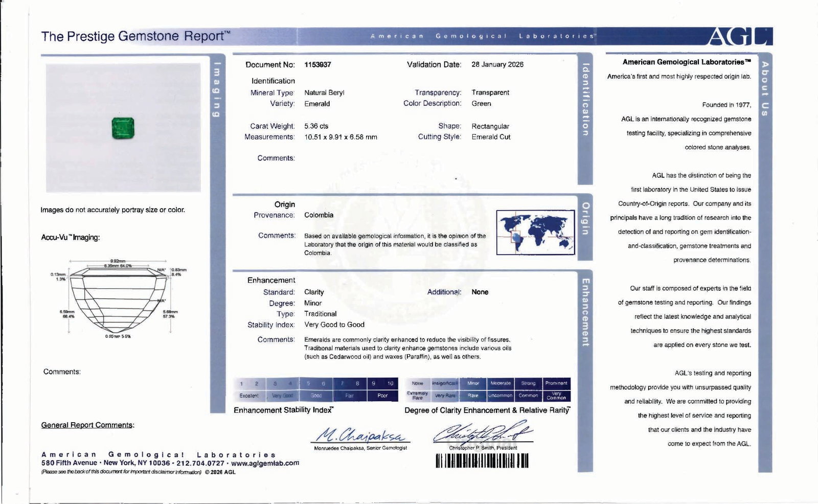Click the "Fair" cell on the stability scale
Screen dimensions: 818x504
coord(350,396)
